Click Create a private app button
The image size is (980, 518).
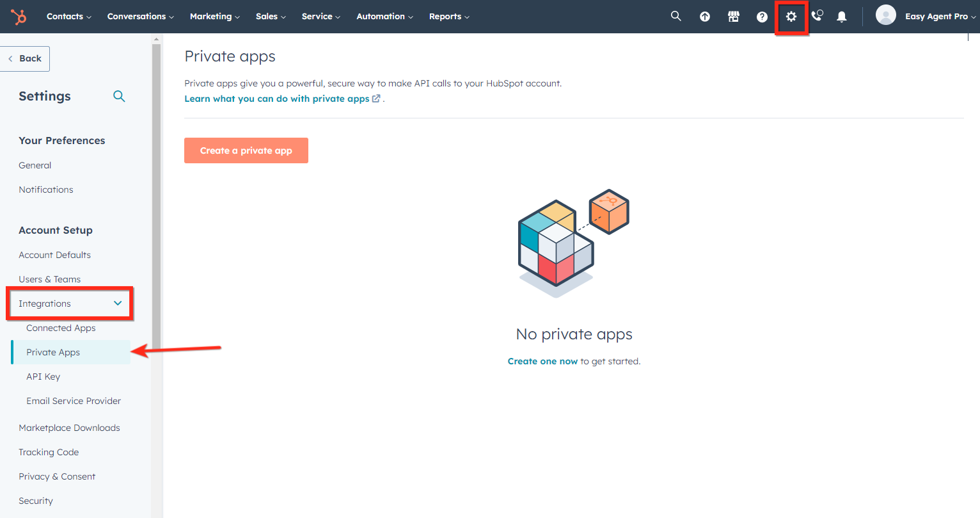246,150
